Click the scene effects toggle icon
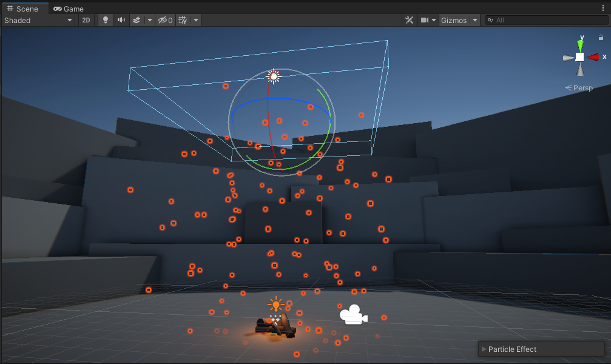 click(x=137, y=20)
